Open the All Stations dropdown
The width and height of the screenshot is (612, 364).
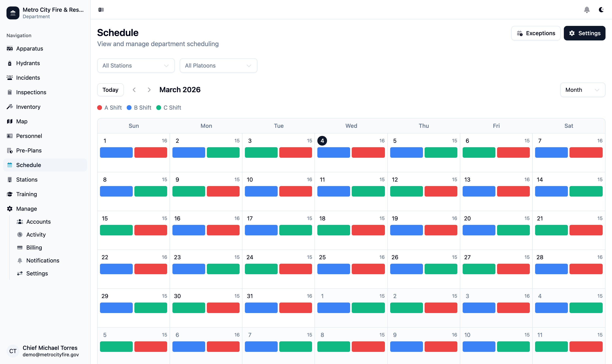[136, 66]
